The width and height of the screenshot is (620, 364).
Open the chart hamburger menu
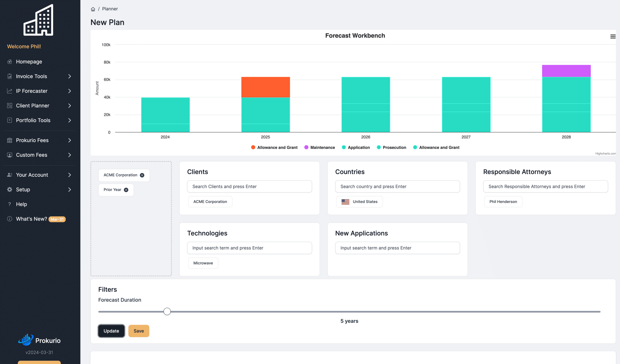click(x=613, y=36)
